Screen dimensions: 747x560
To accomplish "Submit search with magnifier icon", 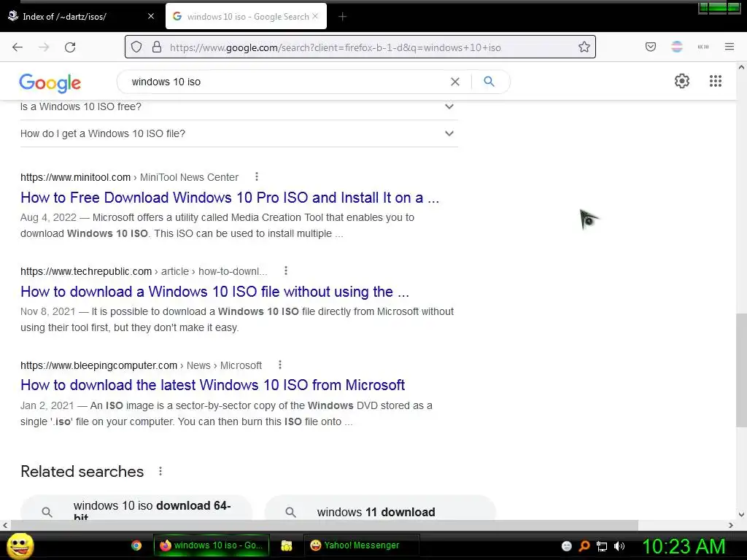I will (x=489, y=82).
